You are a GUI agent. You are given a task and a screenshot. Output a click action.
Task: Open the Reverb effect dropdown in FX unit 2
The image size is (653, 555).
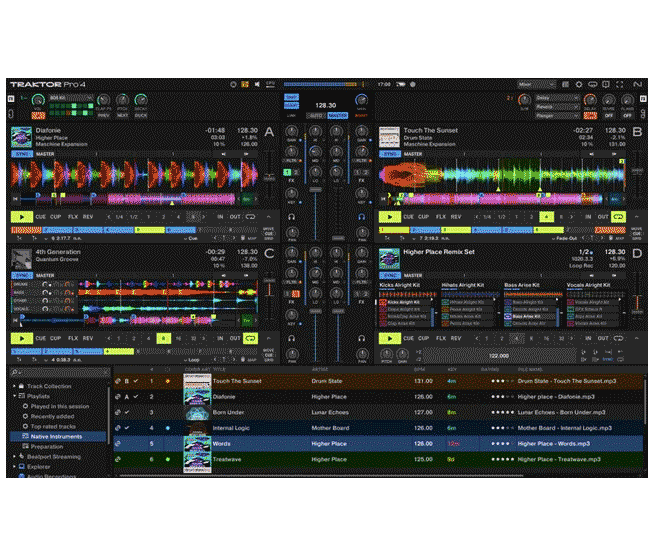(557, 107)
